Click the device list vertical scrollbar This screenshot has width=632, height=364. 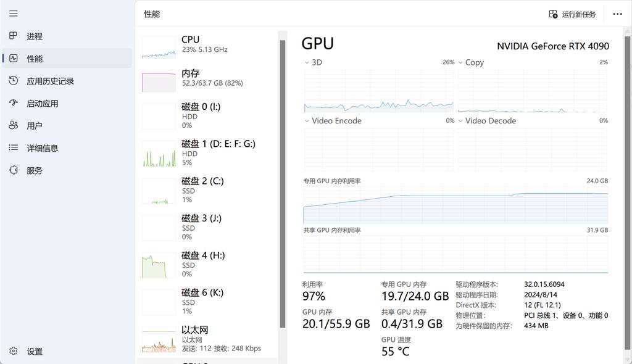(283, 185)
